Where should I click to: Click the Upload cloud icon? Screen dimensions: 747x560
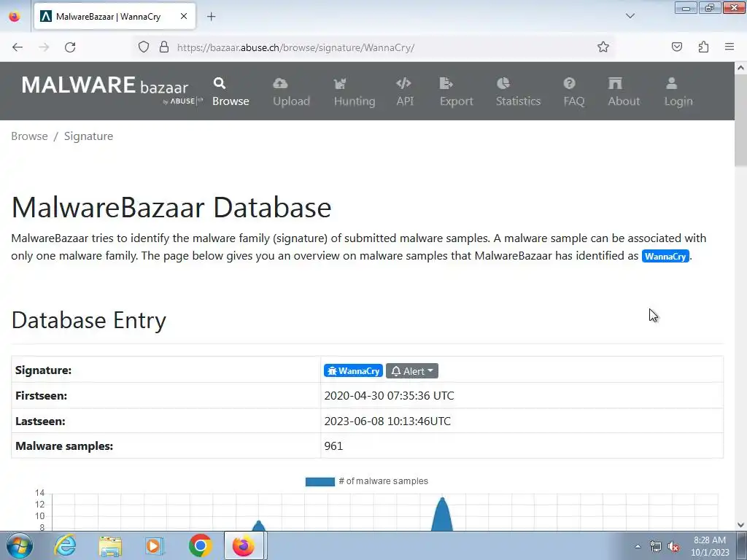point(280,83)
